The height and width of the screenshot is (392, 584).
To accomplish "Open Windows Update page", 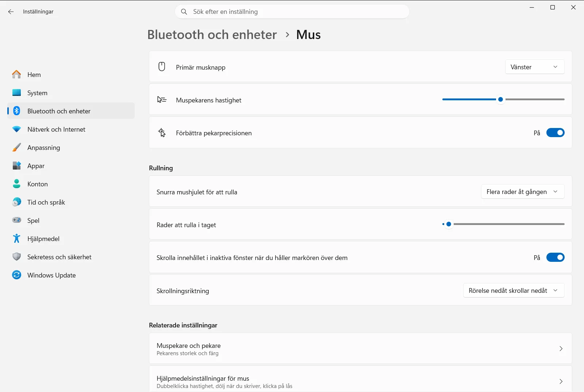I will (x=71, y=275).
